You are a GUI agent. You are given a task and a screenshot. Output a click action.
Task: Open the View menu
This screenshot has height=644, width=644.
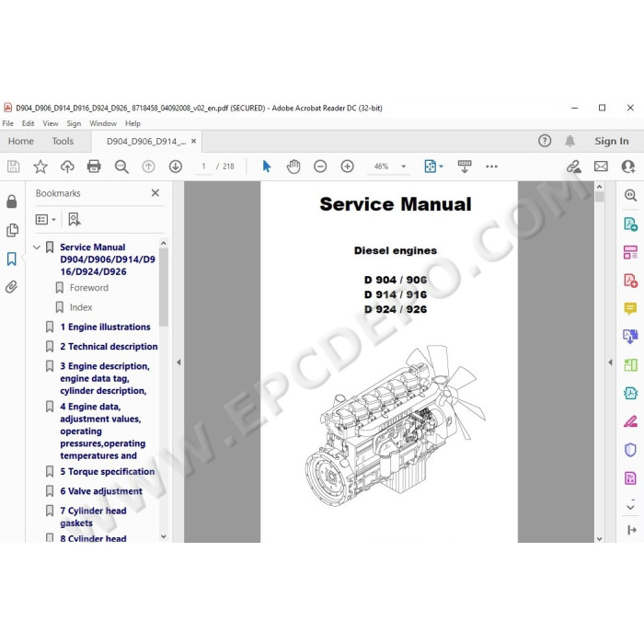tap(50, 123)
